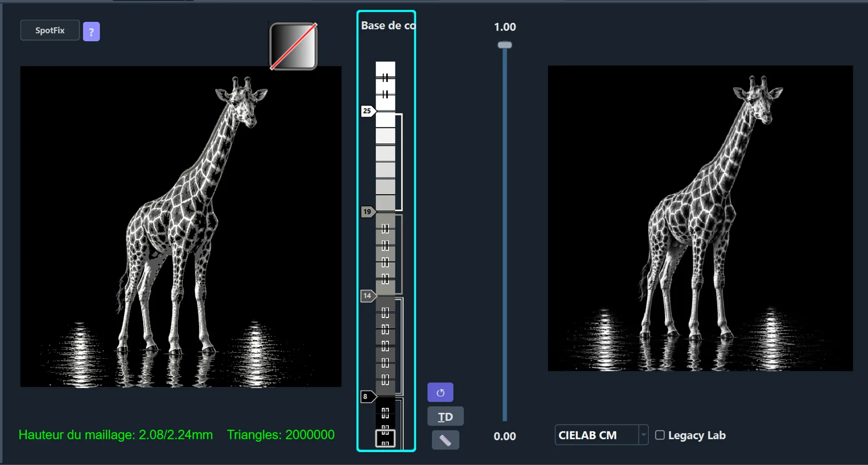The height and width of the screenshot is (465, 868).
Task: Click the ruler measurement icon button
Action: coord(445,440)
